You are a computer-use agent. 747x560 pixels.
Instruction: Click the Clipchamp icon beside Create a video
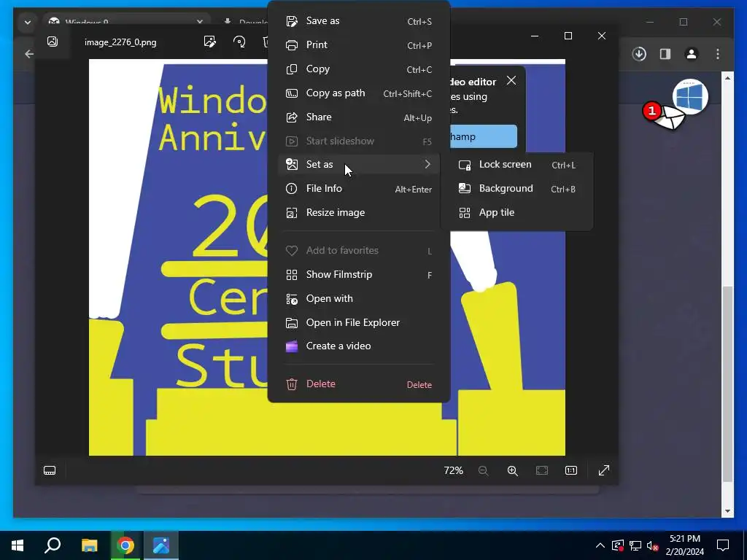tap(292, 346)
